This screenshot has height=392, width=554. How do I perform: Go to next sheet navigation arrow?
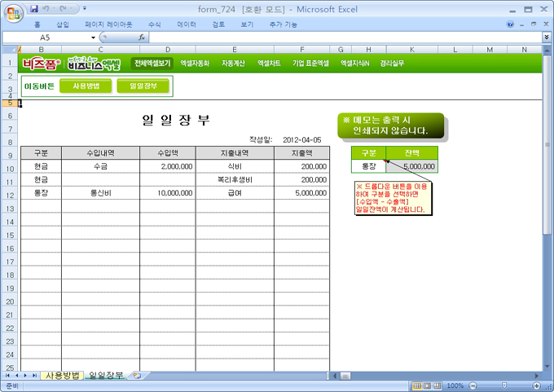point(25,376)
